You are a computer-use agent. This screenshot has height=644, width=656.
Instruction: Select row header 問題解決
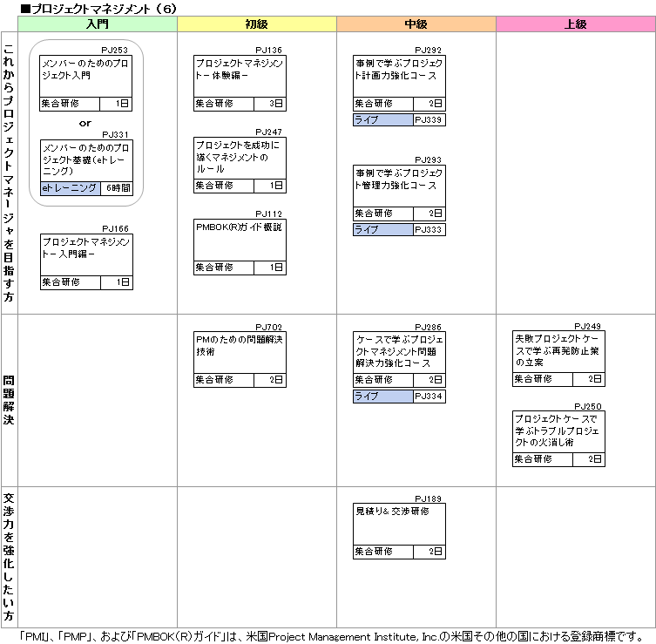[9, 401]
